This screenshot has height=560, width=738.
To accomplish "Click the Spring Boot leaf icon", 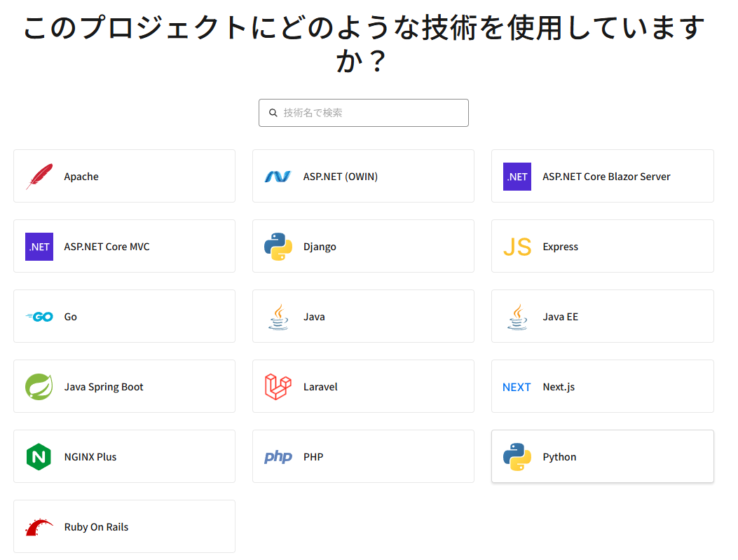I will tap(39, 387).
